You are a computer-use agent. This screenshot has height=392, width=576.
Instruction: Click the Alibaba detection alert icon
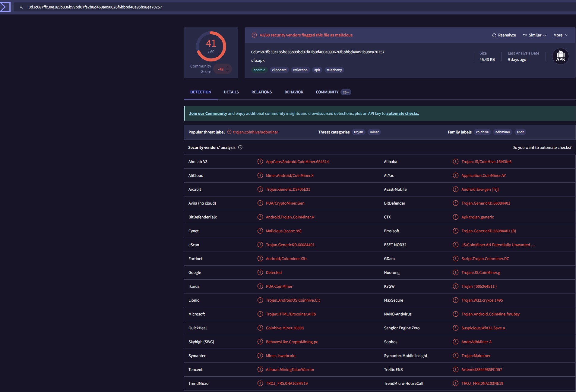456,162
